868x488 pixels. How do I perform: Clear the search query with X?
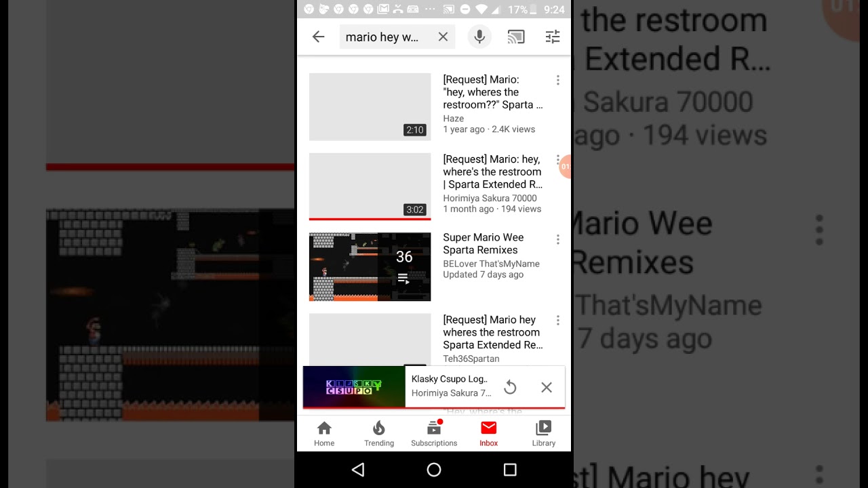[443, 37]
